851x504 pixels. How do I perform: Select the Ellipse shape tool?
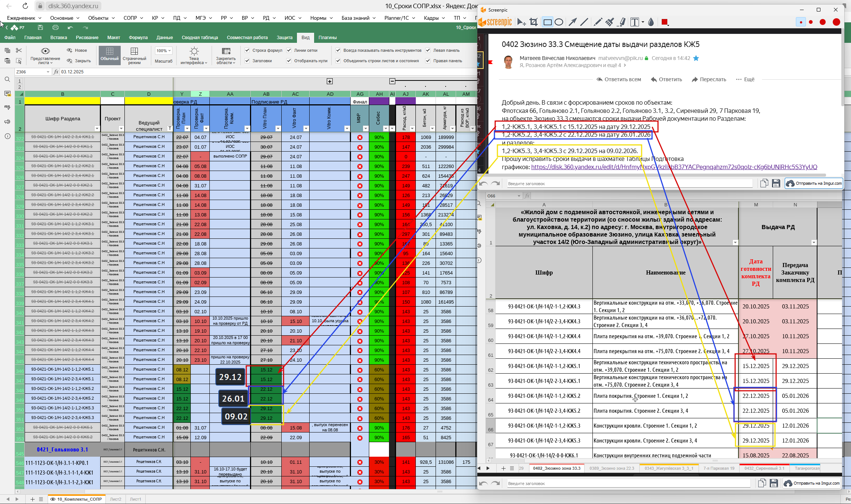point(559,22)
